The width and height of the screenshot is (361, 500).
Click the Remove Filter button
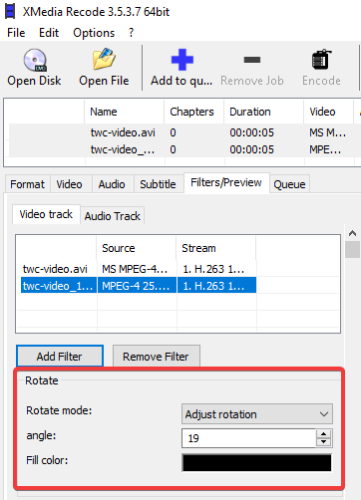(156, 356)
